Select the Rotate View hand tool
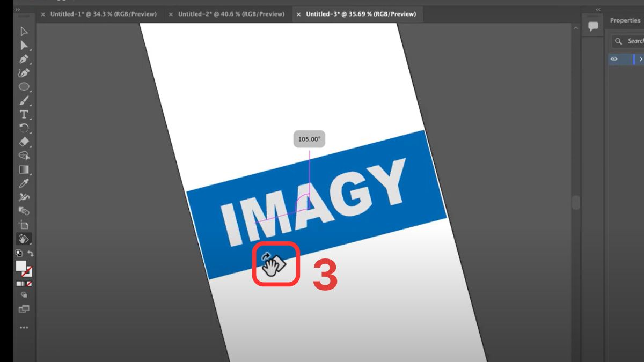 24,239
